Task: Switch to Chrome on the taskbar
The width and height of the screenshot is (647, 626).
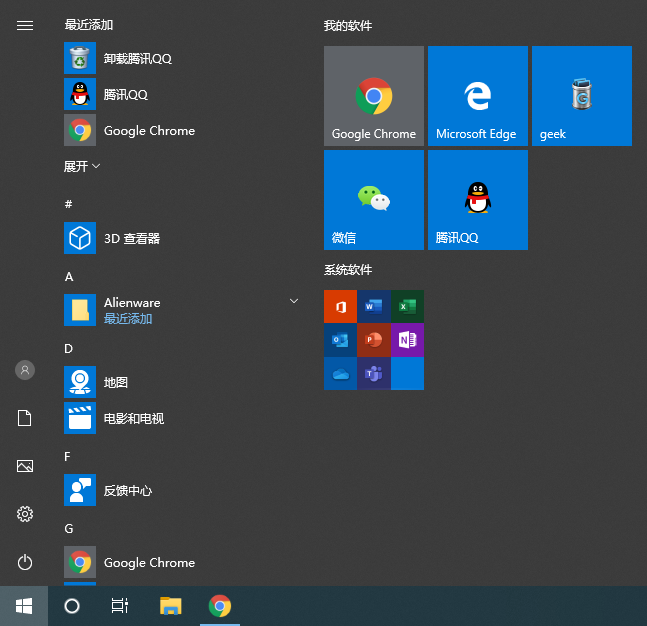Action: (x=220, y=606)
